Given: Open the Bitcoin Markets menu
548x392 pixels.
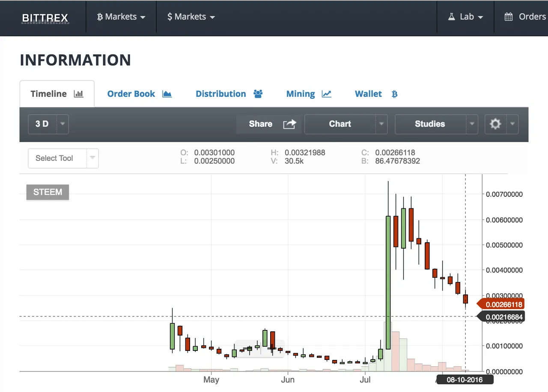Looking at the screenshot, I should (121, 17).
